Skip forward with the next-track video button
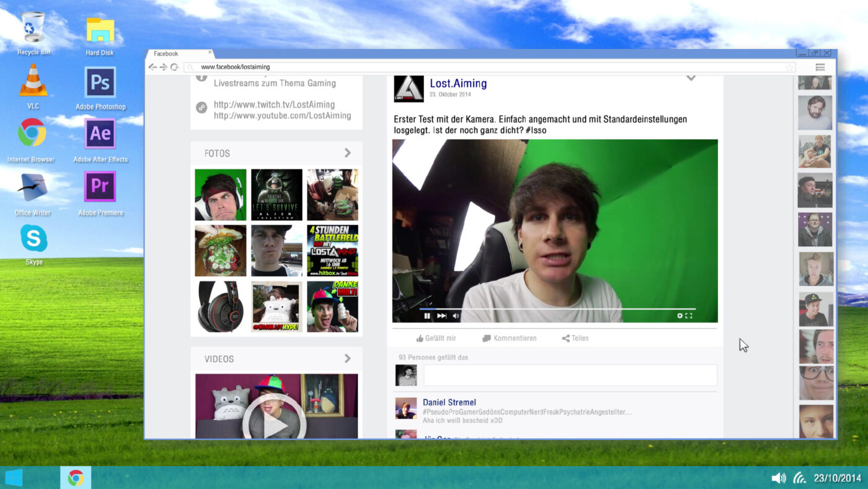Viewport: 868px width, 489px height. 441,316
